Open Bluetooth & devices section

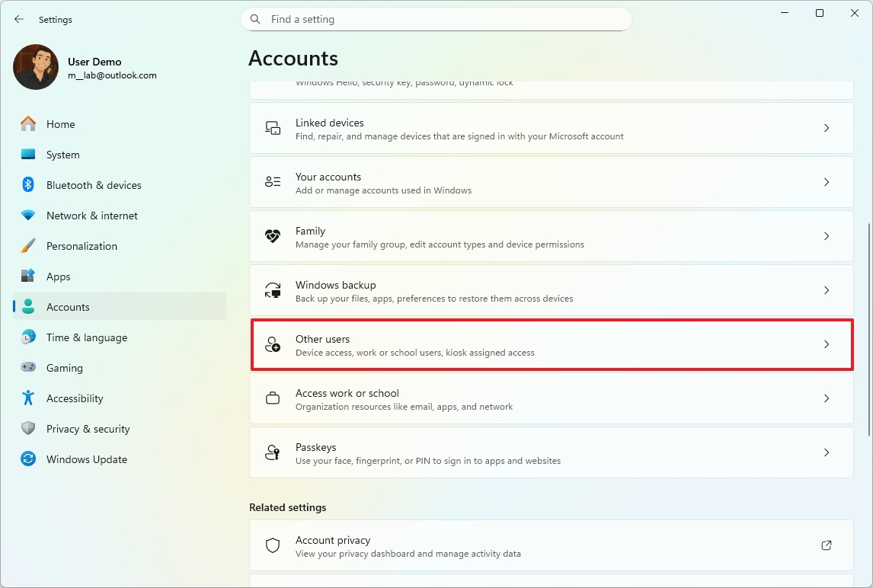120,185
